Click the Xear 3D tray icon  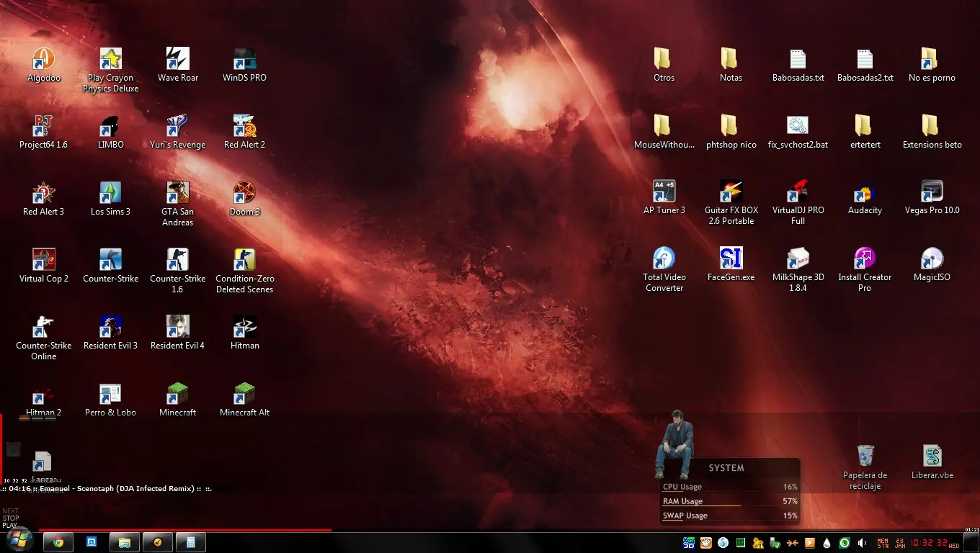click(688, 543)
